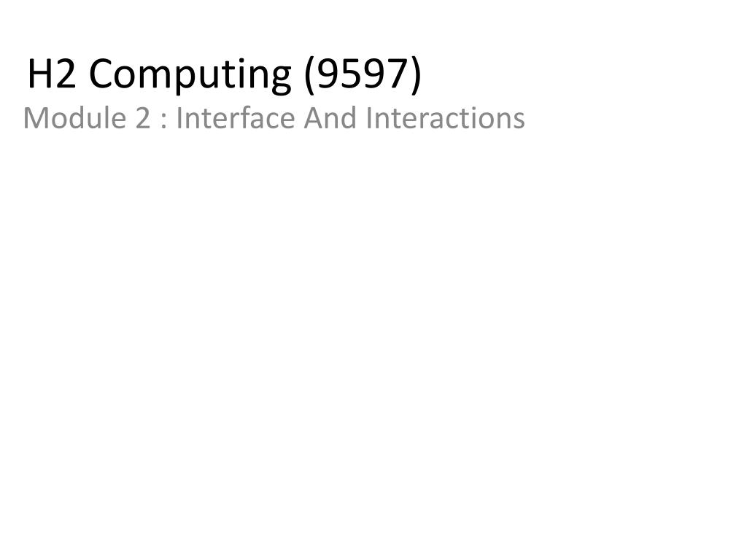The height and width of the screenshot is (560, 747).
Task: Select the "H2 Computing (9597)" title text
Action: pos(225,74)
